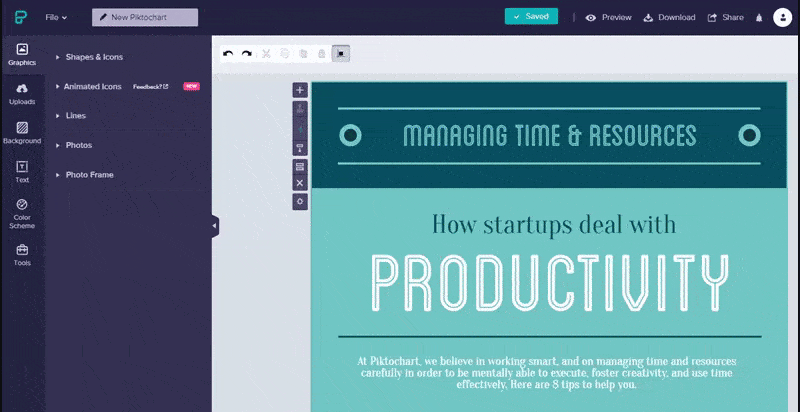Expand Photos section
Image resolution: width=800 pixels, height=412 pixels.
74,145
